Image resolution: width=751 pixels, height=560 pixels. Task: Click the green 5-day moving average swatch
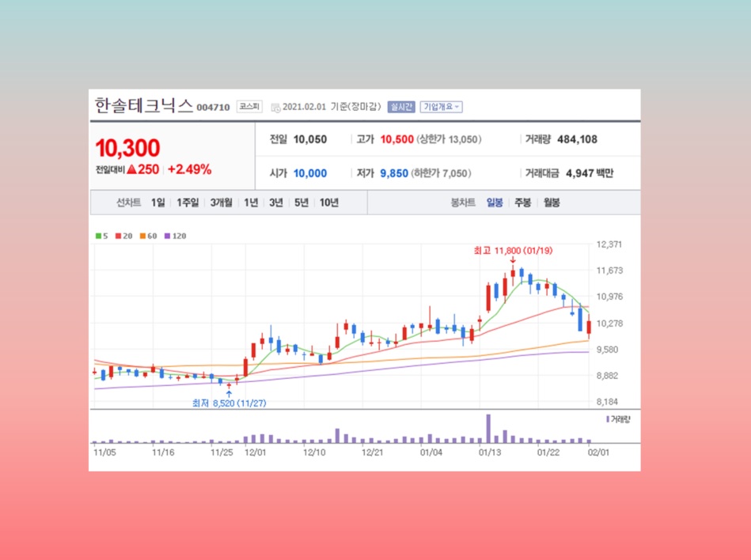click(x=98, y=236)
